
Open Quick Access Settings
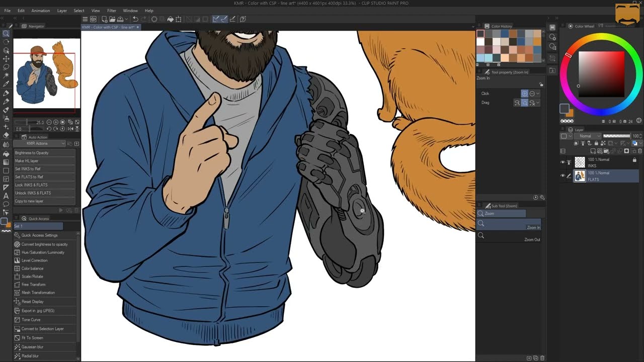coord(45,235)
